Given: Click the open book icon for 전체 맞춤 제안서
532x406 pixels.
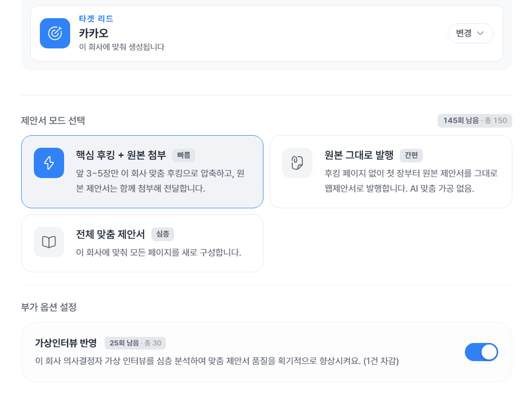Looking at the screenshot, I should pos(49,242).
